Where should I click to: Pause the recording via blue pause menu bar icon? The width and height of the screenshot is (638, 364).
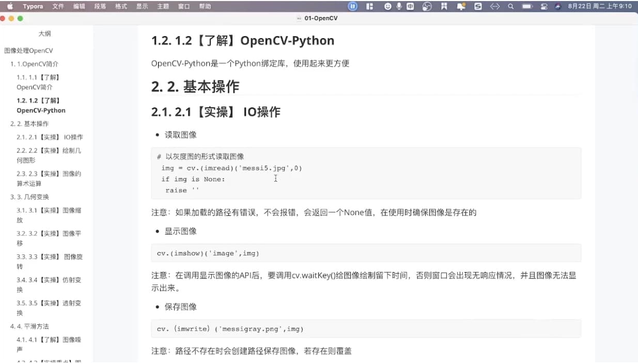tap(353, 6)
